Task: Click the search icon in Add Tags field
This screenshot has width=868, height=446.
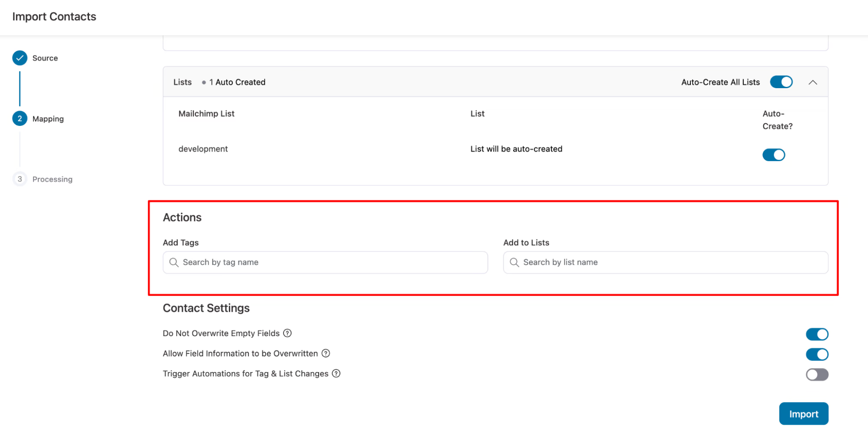Action: (174, 262)
